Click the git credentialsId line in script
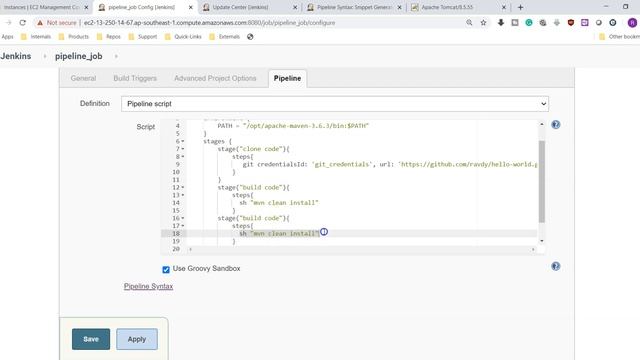 click(x=390, y=164)
